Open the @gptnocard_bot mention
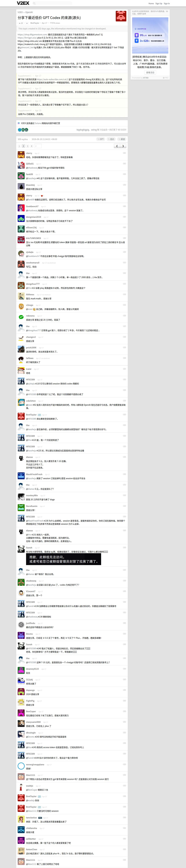Screen dimensions: 186x868 click(25, 47)
